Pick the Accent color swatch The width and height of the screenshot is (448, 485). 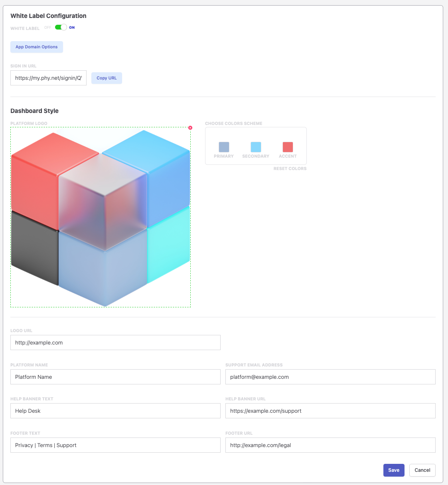click(288, 147)
